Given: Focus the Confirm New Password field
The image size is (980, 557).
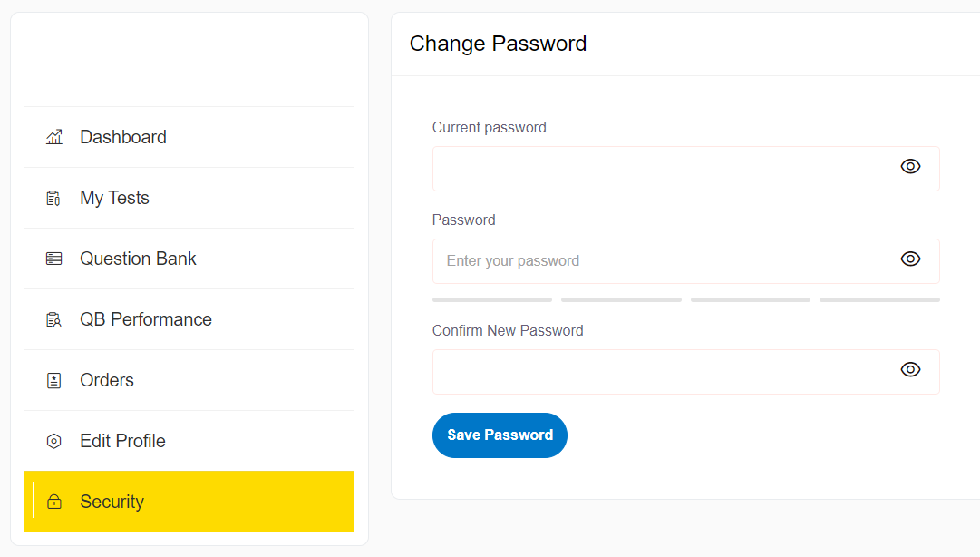Looking at the screenshot, I should [x=662, y=372].
